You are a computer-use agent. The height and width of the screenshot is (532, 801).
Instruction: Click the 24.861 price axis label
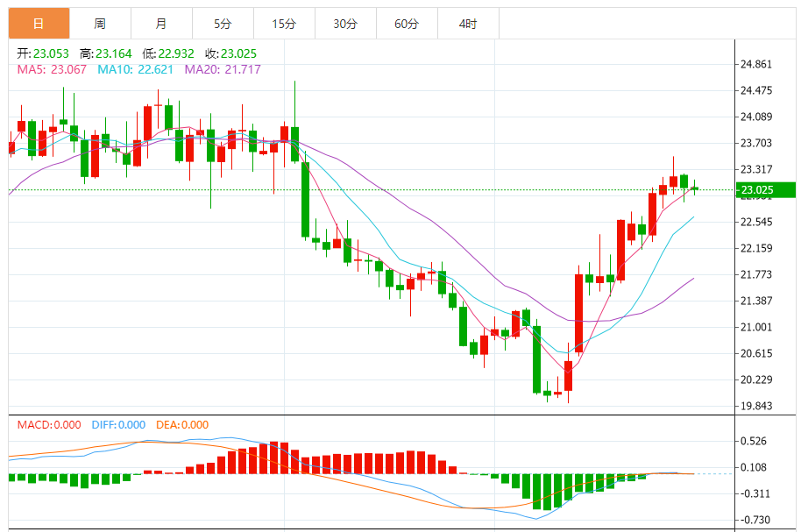pos(756,64)
